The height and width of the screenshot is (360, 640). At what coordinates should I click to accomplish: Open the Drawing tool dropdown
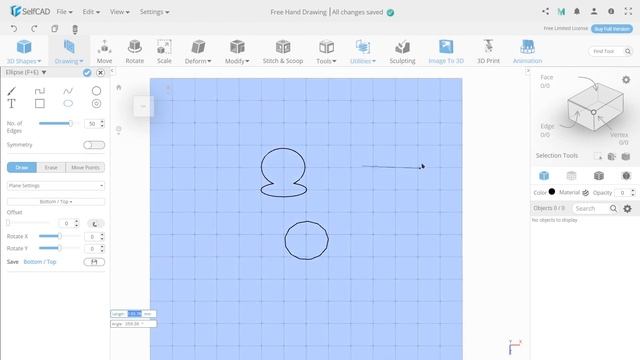(x=69, y=51)
